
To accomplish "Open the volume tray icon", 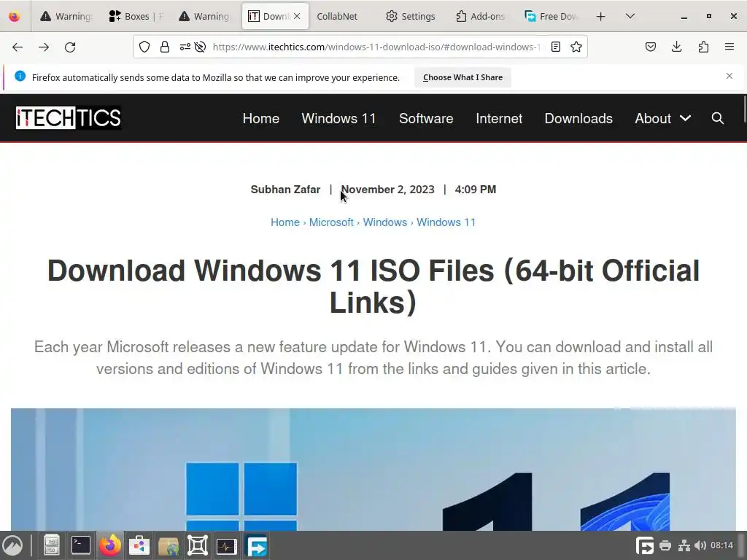I will click(700, 545).
